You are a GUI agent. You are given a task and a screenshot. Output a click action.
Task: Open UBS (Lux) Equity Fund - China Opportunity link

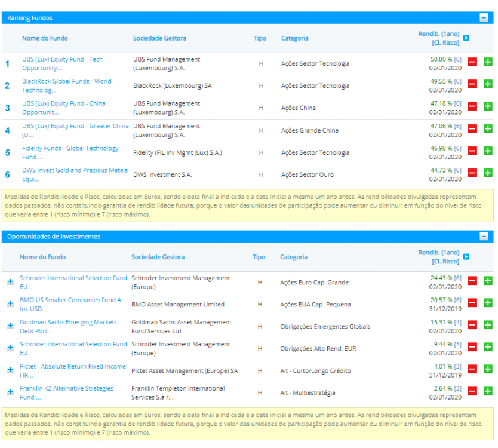click(63, 108)
